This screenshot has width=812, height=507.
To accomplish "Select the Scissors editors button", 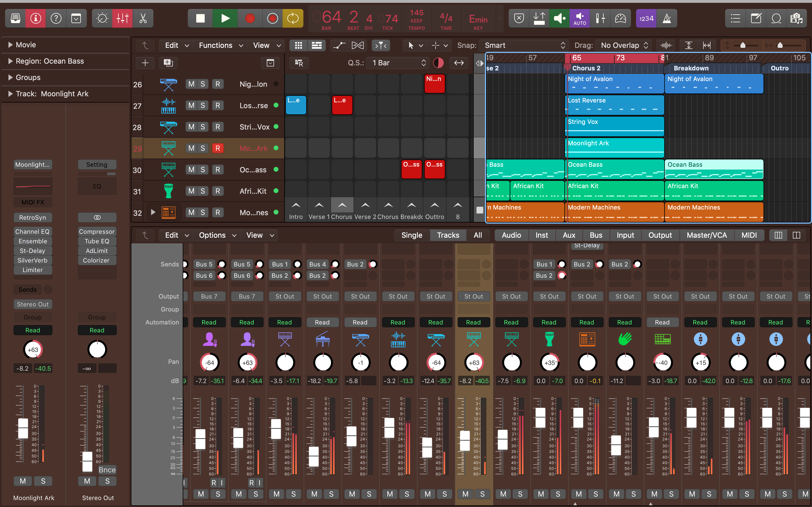I will coord(143,18).
